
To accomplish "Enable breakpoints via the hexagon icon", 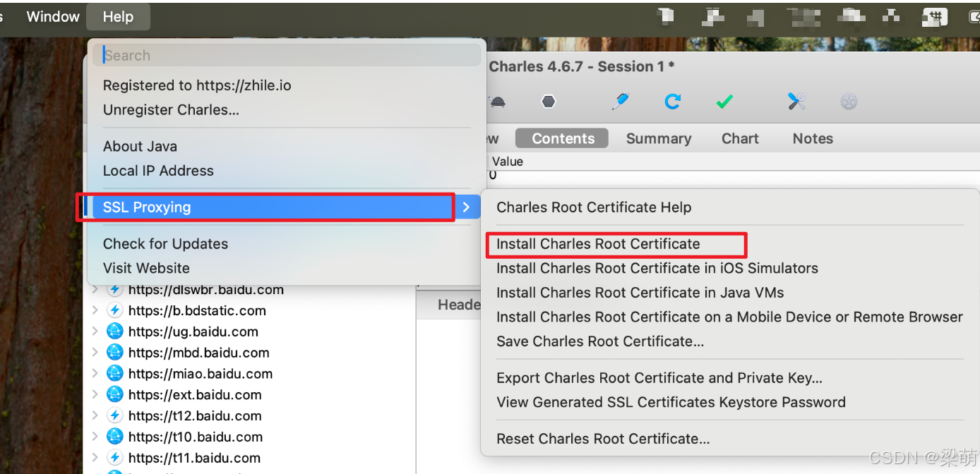I will pos(549,102).
